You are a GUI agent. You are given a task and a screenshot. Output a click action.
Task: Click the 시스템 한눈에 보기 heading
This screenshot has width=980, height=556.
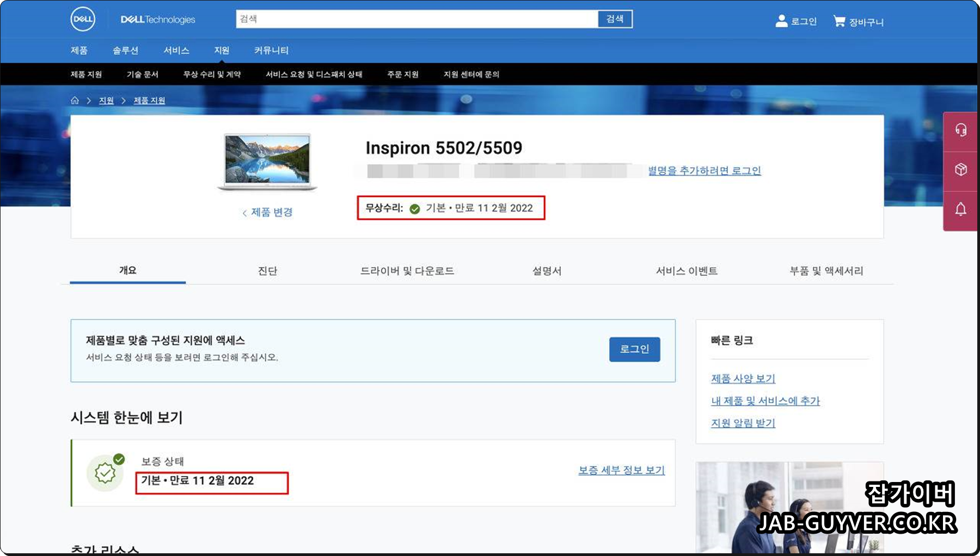tap(126, 418)
